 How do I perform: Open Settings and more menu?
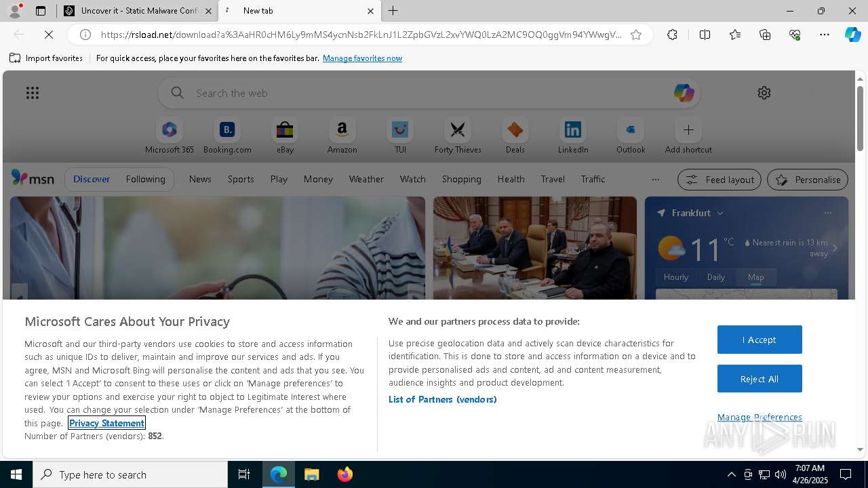click(x=825, y=35)
